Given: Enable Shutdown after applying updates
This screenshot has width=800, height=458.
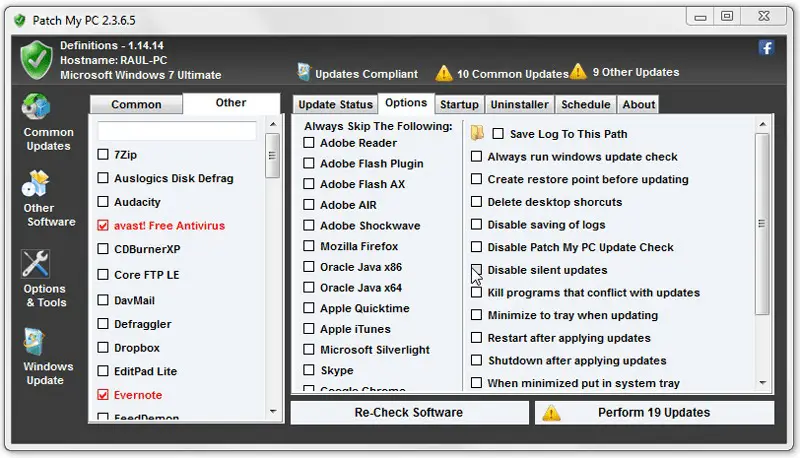Looking at the screenshot, I should coord(476,360).
